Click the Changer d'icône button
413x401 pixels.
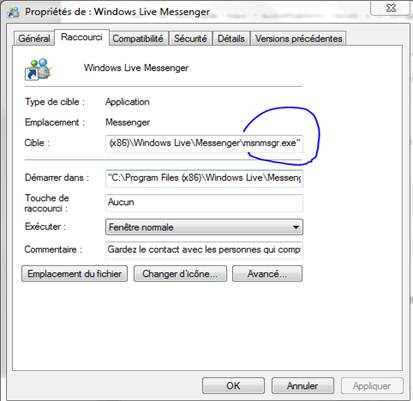(180, 274)
